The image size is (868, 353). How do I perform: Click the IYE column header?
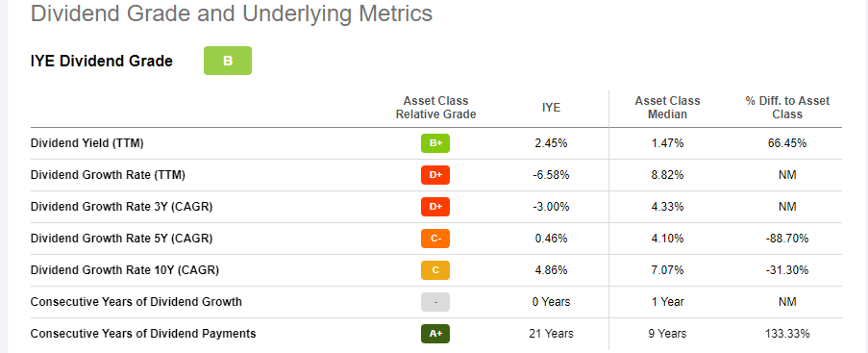551,108
